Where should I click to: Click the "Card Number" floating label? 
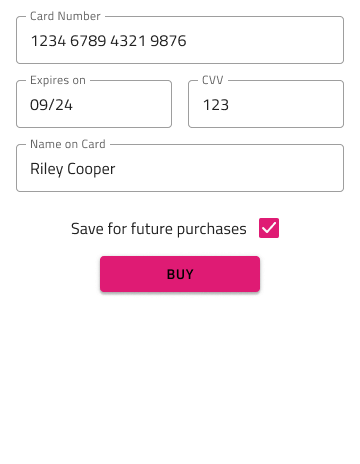click(65, 16)
